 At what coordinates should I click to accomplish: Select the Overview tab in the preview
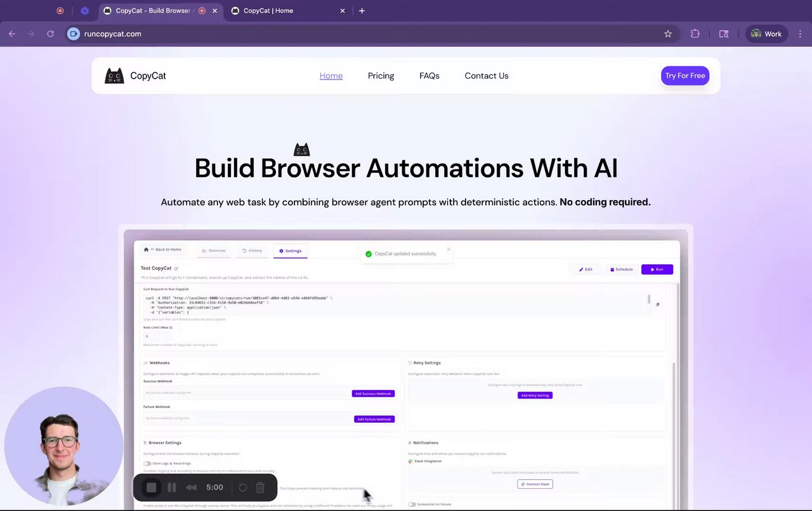tap(214, 251)
